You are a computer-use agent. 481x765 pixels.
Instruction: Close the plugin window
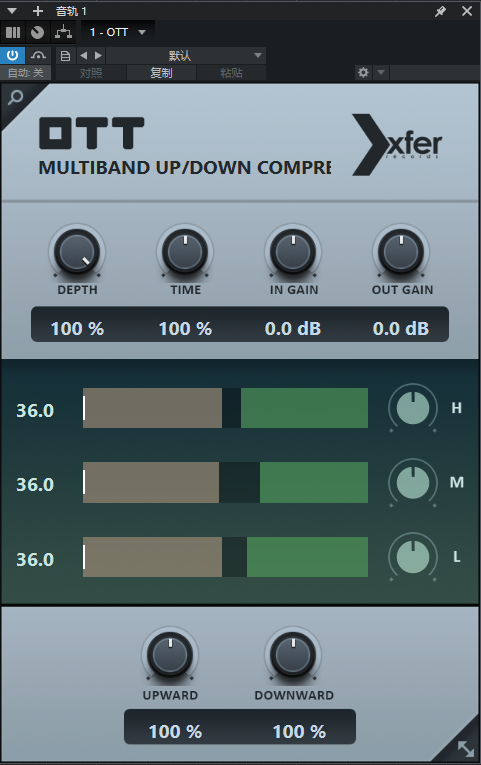point(467,11)
